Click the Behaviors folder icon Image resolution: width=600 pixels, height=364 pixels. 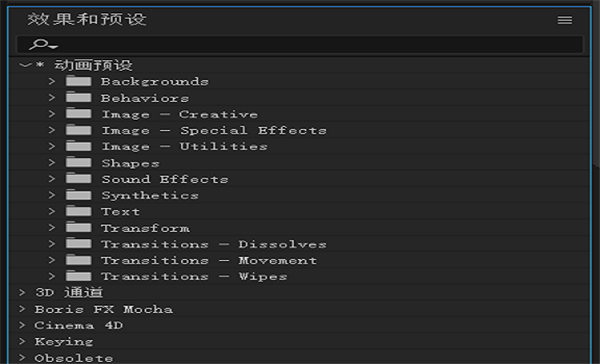point(78,98)
